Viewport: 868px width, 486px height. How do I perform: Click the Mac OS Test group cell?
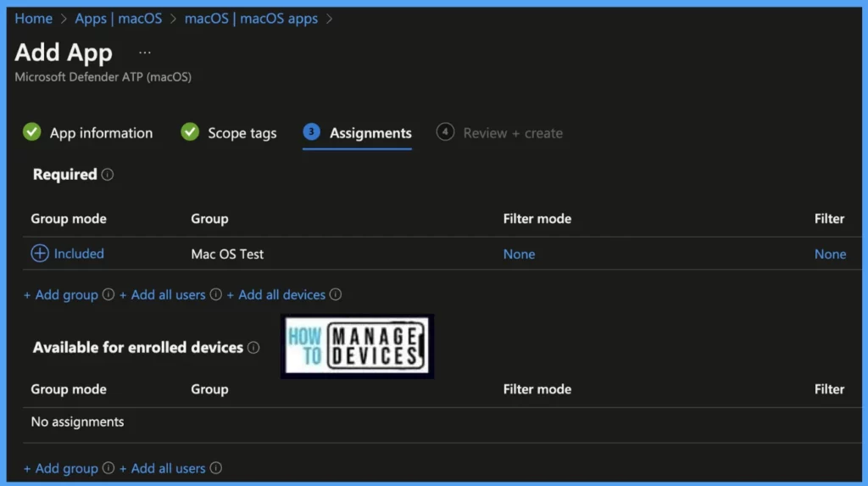tap(227, 254)
